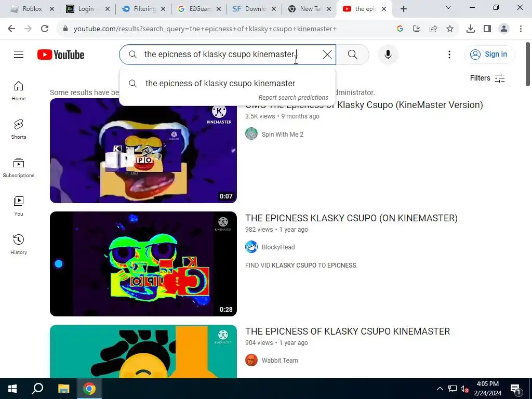The height and width of the screenshot is (399, 532).
Task: Open a new browser tab
Action: pyautogui.click(x=403, y=9)
